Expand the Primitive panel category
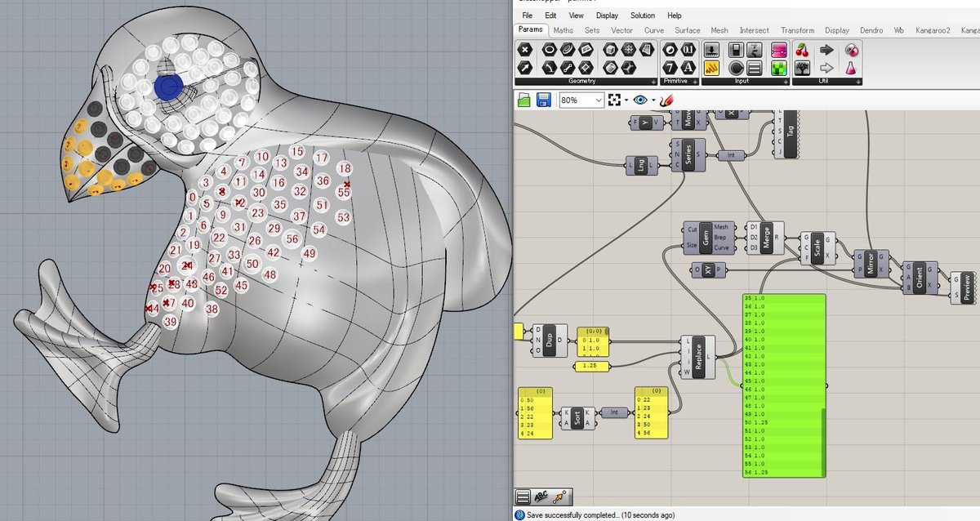This screenshot has width=980, height=521. point(695,82)
